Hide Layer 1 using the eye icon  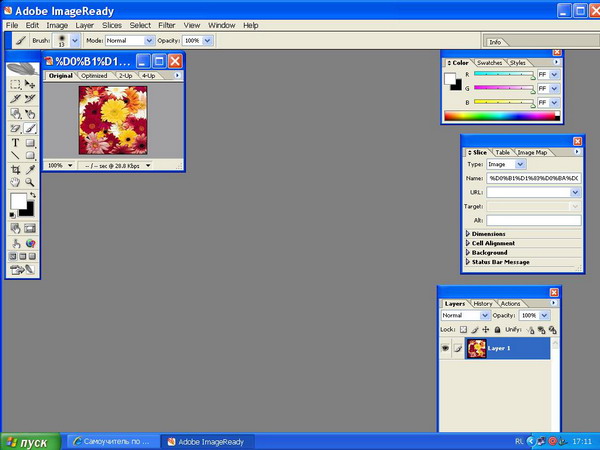445,348
